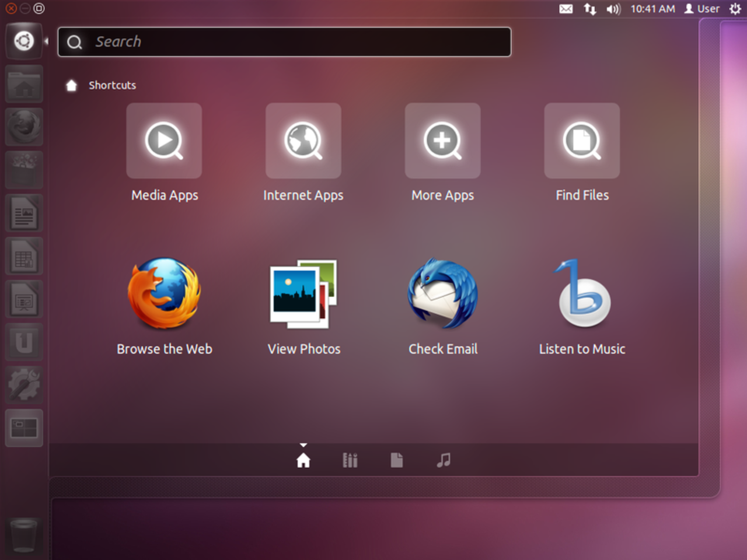The image size is (747, 560).
Task: Click inside the Search field
Action: tap(284, 41)
